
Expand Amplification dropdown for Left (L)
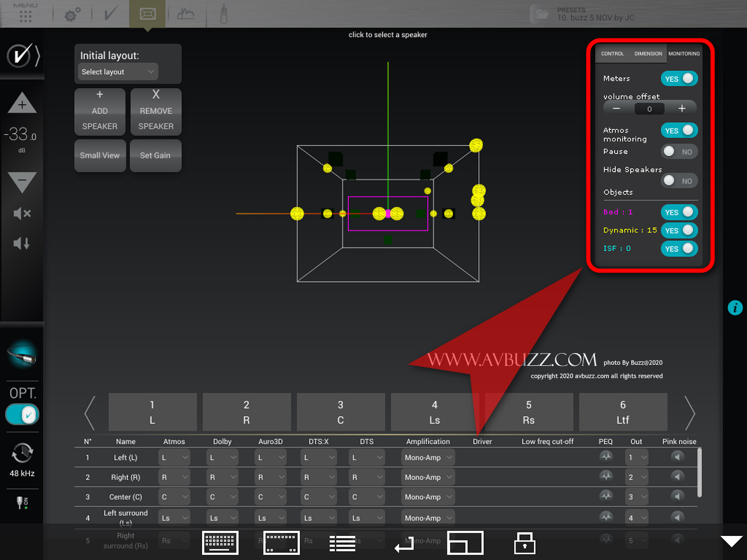[x=427, y=458]
